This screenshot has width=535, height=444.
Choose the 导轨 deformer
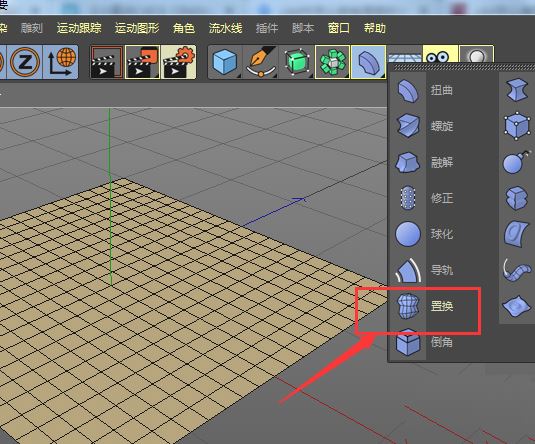click(x=443, y=270)
